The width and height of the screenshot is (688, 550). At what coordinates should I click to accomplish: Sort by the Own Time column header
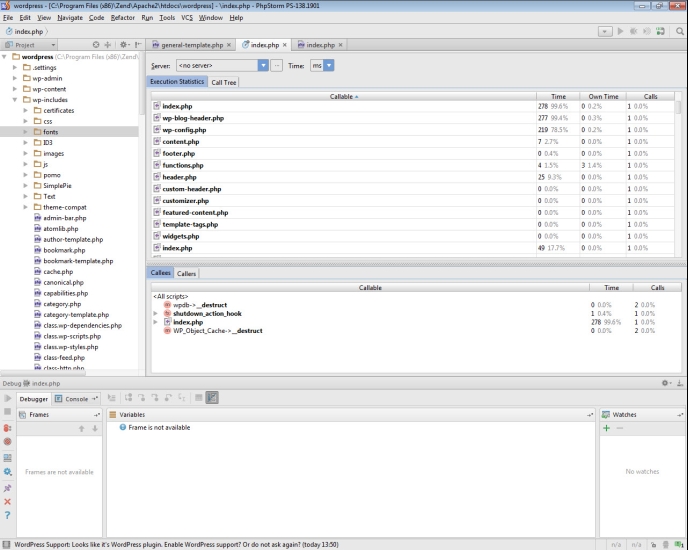point(603,96)
